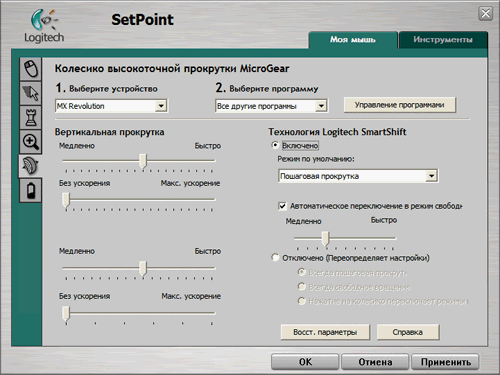Click the Управление программами button
The height and width of the screenshot is (375, 500).
pyautogui.click(x=399, y=105)
